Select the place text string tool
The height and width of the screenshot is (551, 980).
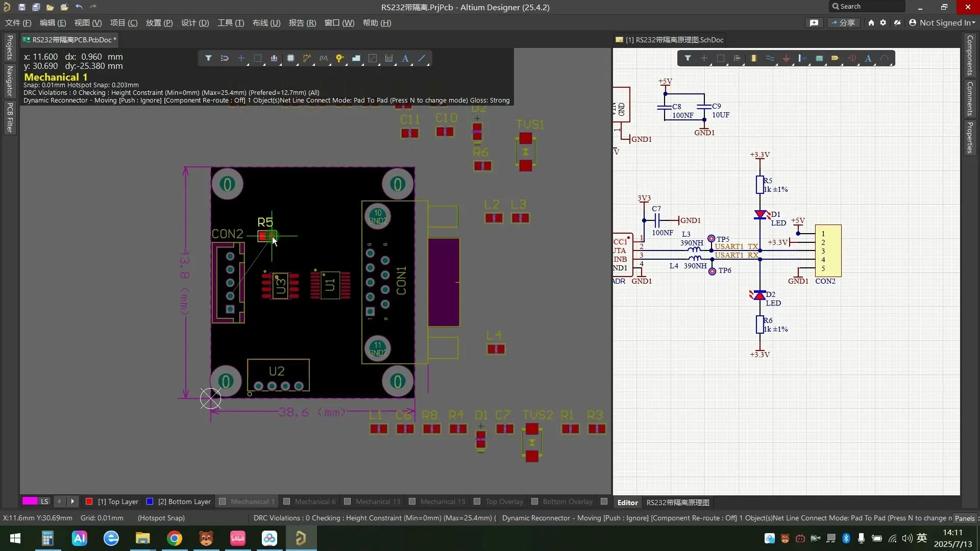point(405,58)
